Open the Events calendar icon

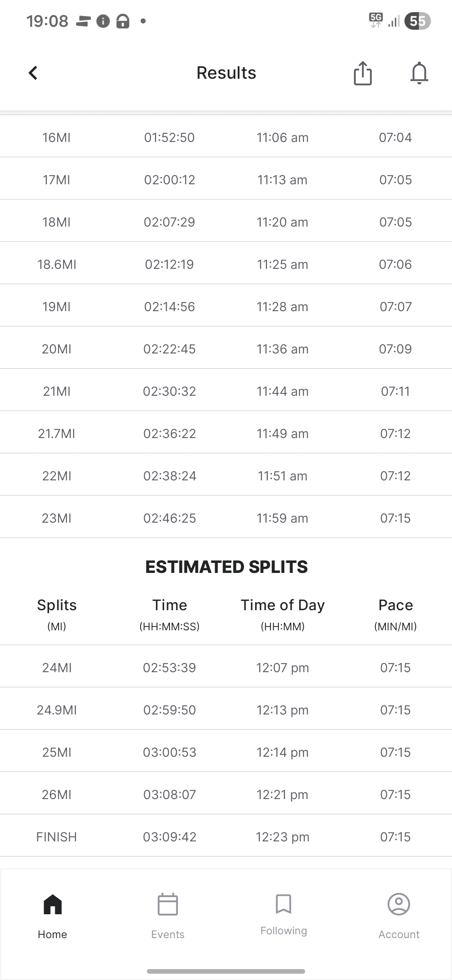click(x=168, y=904)
